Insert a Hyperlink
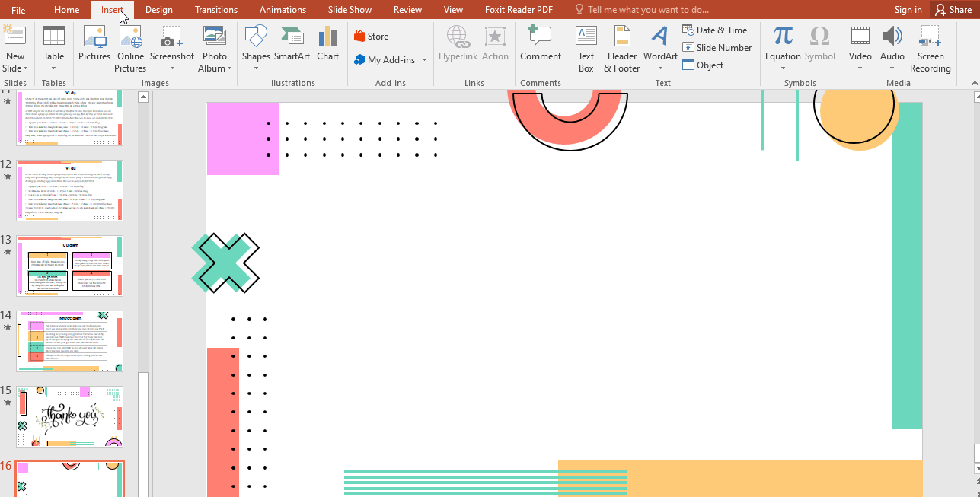Image resolution: width=980 pixels, height=497 pixels. (x=458, y=46)
